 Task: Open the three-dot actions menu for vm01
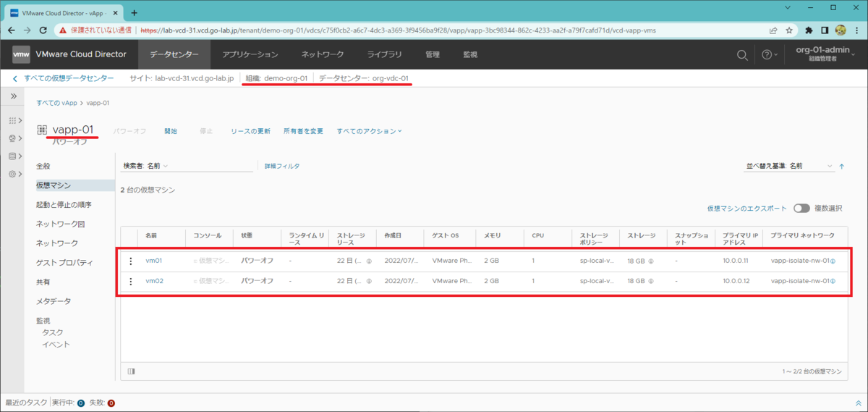point(131,261)
